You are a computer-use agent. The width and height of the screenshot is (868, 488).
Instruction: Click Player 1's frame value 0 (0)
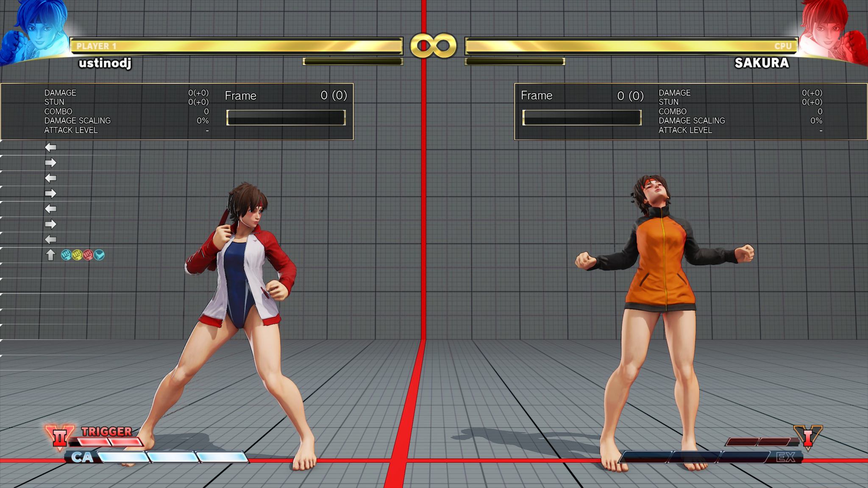(x=334, y=96)
